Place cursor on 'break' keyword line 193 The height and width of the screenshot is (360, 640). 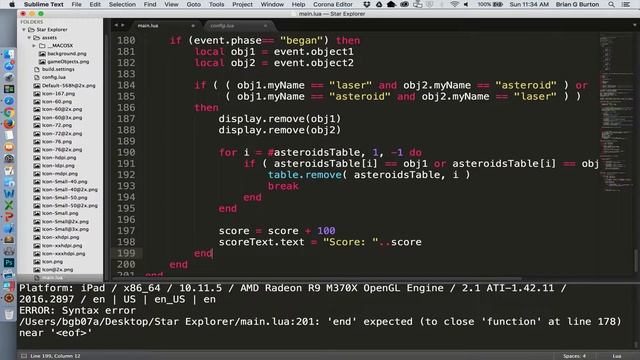tap(283, 186)
